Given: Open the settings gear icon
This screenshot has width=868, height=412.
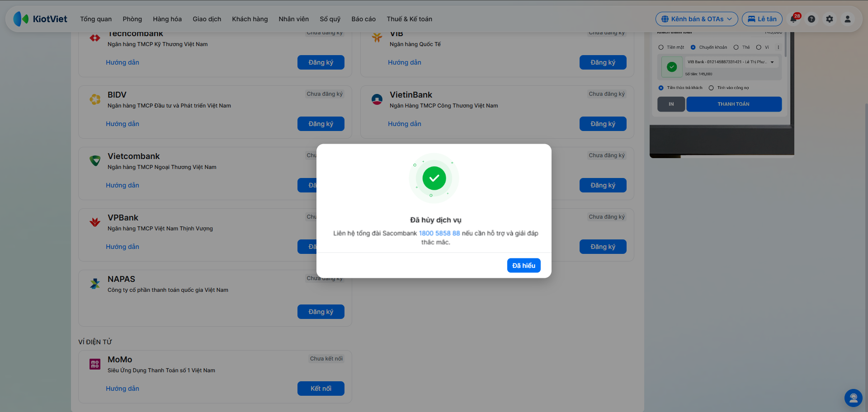Looking at the screenshot, I should [x=830, y=19].
